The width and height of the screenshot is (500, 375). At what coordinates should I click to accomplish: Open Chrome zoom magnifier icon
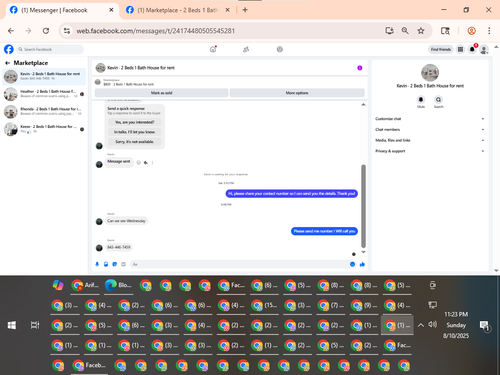point(405,31)
